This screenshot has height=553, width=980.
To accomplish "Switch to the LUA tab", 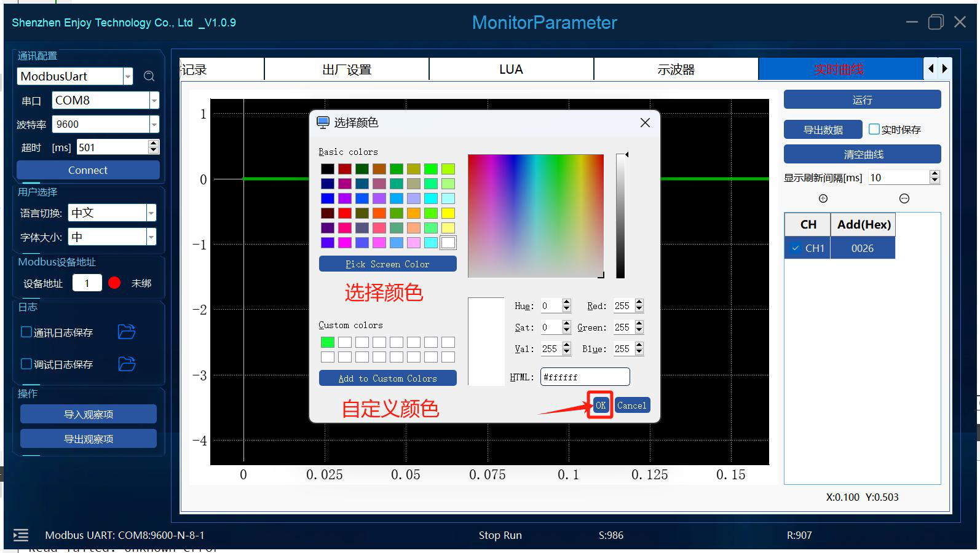I will pyautogui.click(x=512, y=69).
